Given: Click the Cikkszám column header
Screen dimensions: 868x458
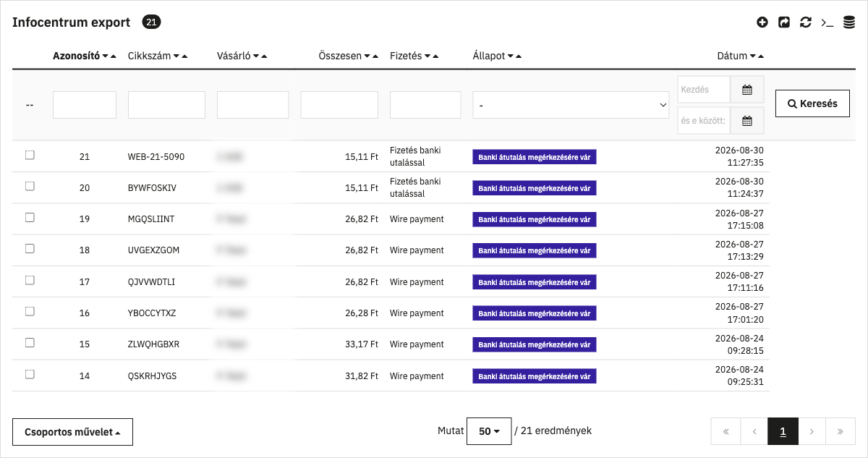Looking at the screenshot, I should pyautogui.click(x=150, y=56).
